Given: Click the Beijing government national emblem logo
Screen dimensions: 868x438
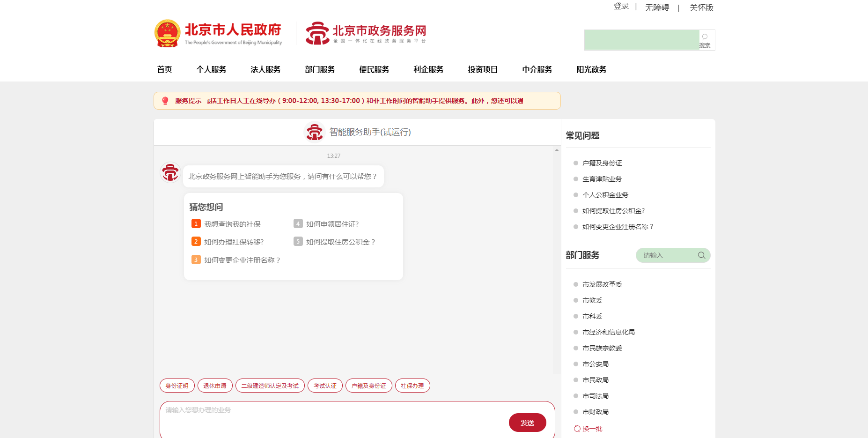Looking at the screenshot, I should click(x=167, y=33).
